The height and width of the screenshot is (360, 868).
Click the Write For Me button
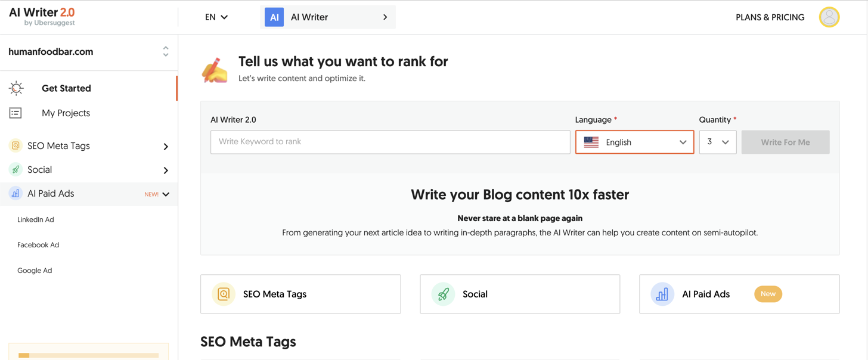[785, 142]
